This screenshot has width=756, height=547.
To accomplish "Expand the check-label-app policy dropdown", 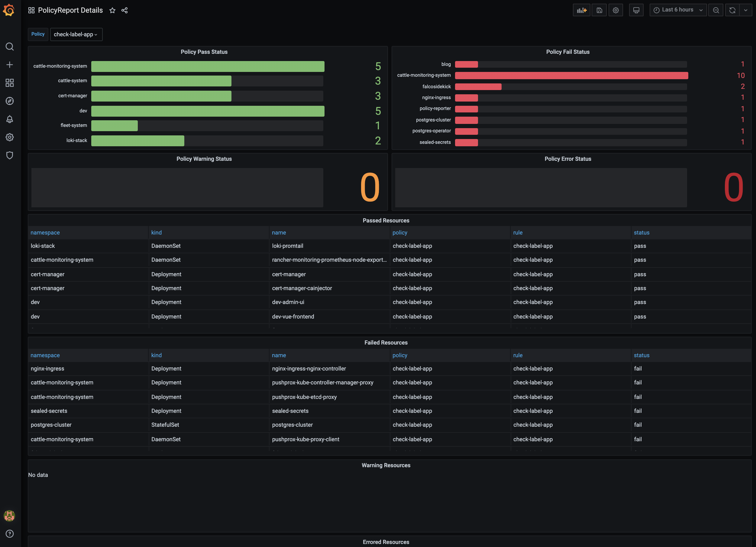I will pos(76,34).
